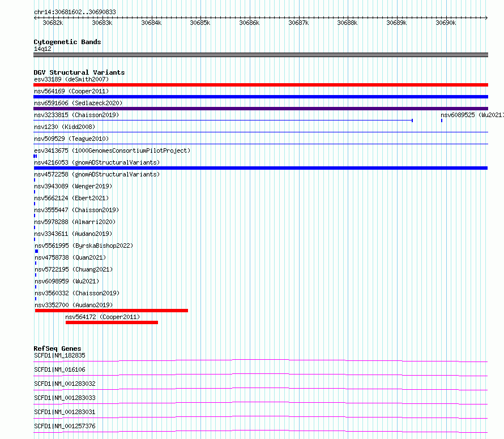Select nsv3560332 (Chaisson2019) variant label
The image size is (504, 439).
click(77, 293)
